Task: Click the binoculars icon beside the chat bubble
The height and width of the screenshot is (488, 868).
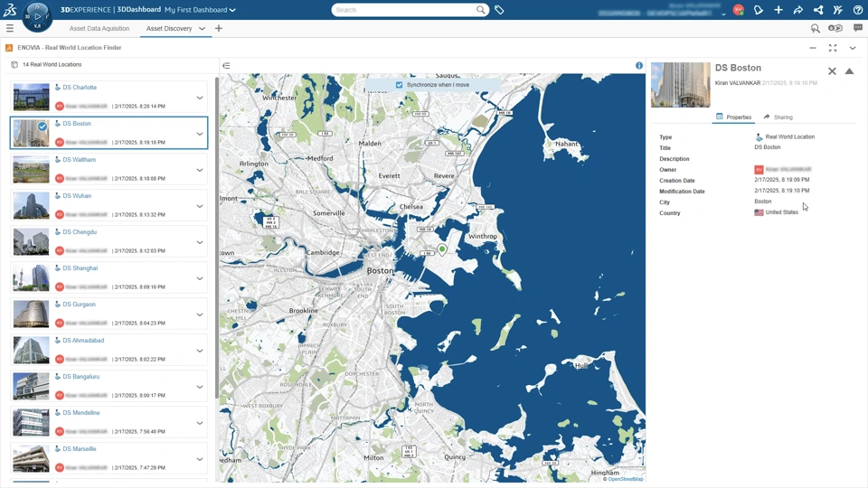Action: [x=835, y=28]
